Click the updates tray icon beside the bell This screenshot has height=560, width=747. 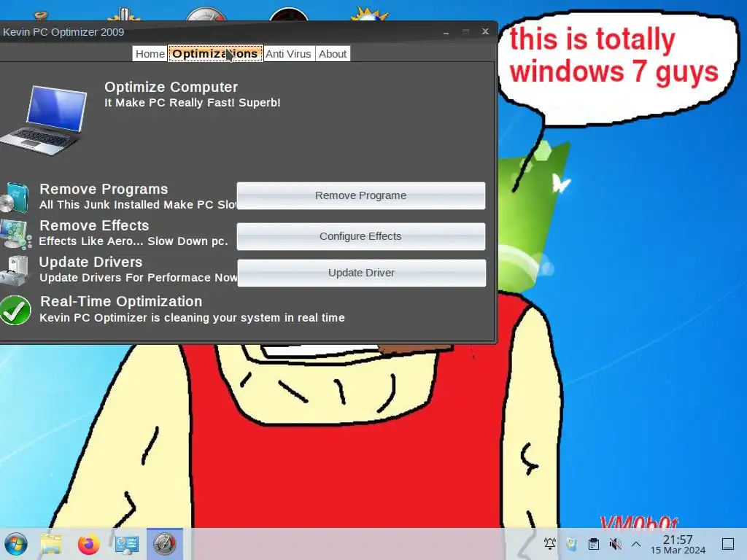coord(571,543)
